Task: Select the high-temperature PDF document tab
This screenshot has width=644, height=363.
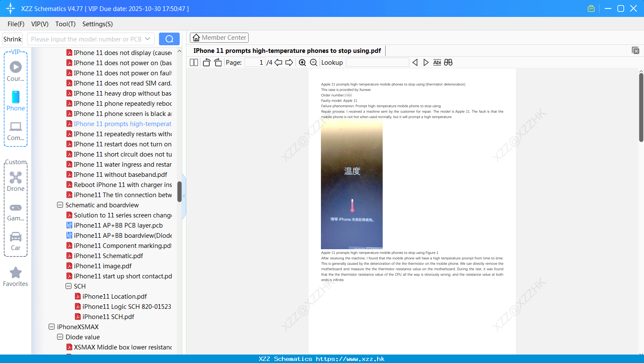Action: click(287, 51)
